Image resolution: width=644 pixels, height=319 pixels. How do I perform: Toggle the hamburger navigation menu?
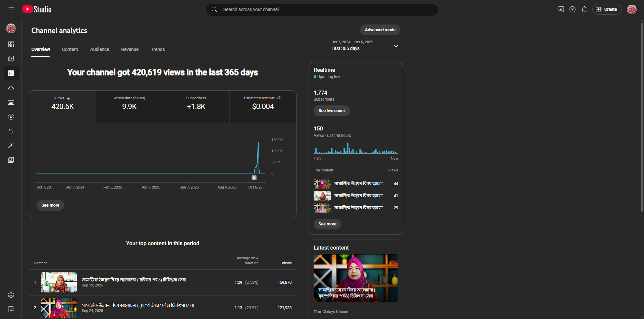pyautogui.click(x=11, y=9)
